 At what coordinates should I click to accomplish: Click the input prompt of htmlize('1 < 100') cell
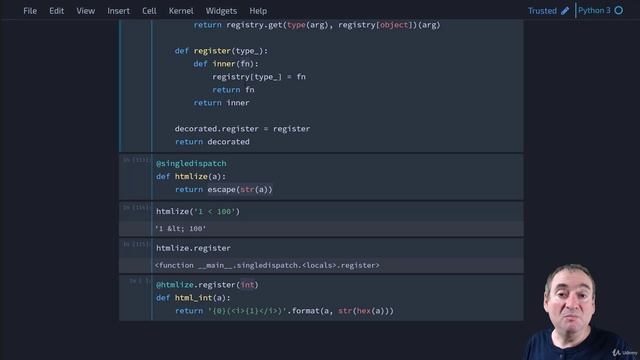pos(136,208)
